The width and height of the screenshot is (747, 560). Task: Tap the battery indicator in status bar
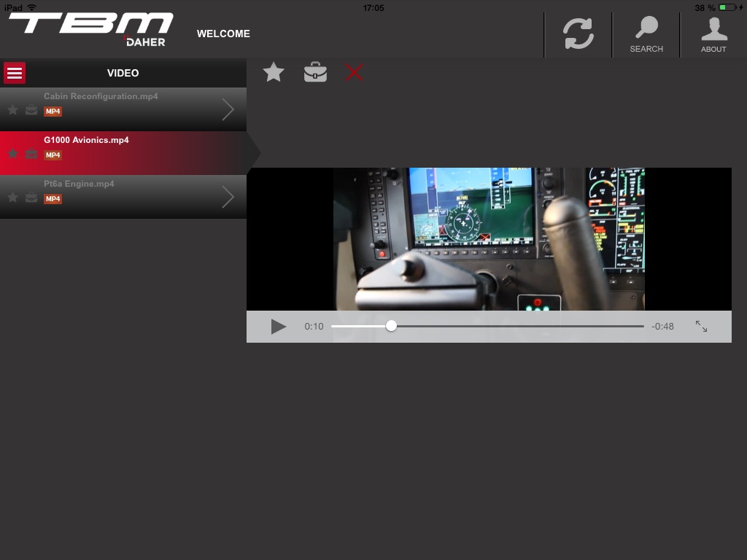click(728, 7)
